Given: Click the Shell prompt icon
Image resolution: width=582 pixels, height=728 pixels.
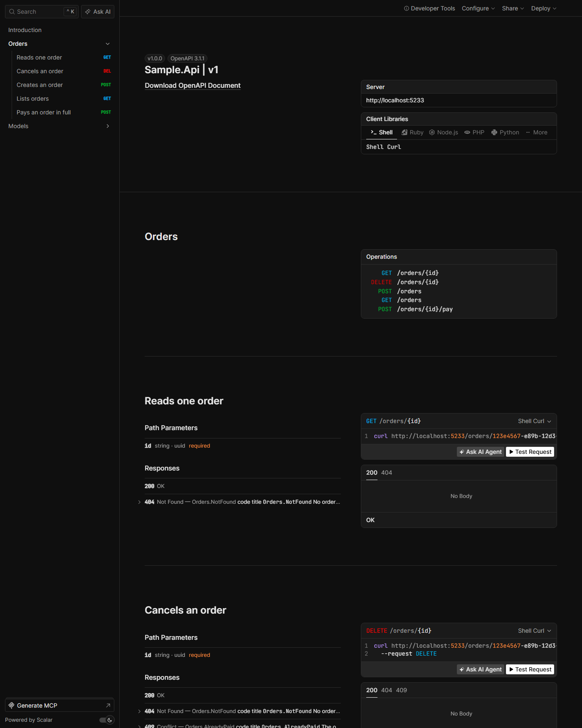Looking at the screenshot, I should 374,132.
